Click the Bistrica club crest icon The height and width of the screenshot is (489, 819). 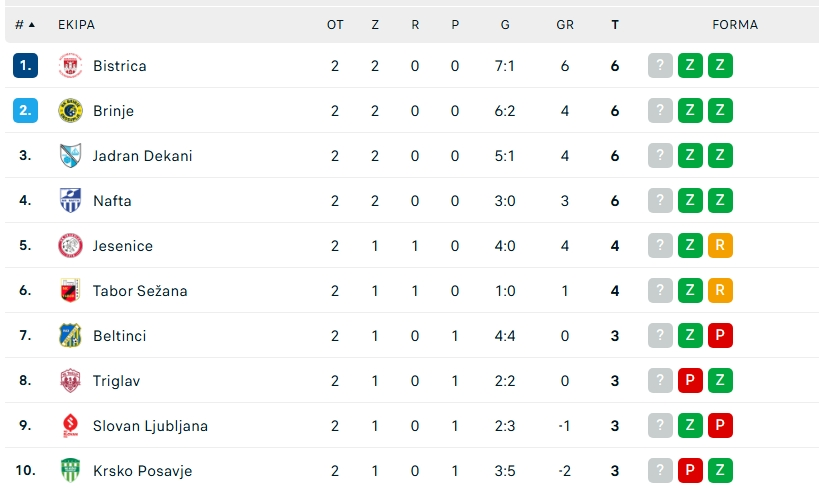coord(70,66)
